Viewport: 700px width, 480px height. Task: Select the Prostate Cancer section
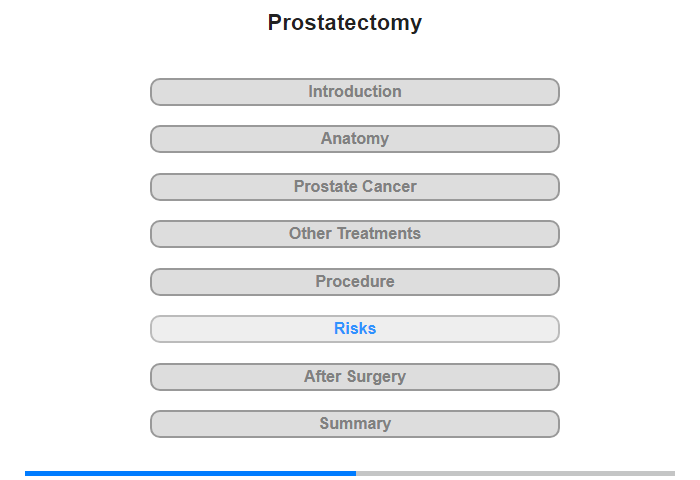(354, 187)
